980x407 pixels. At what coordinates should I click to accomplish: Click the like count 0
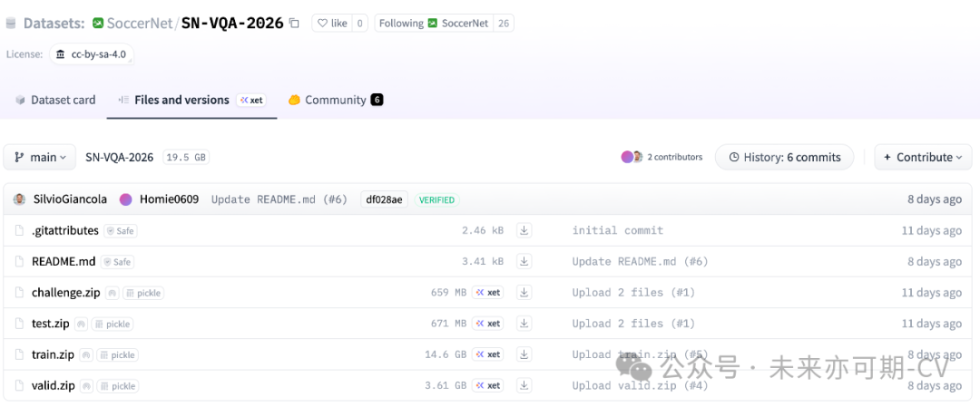[x=359, y=23]
